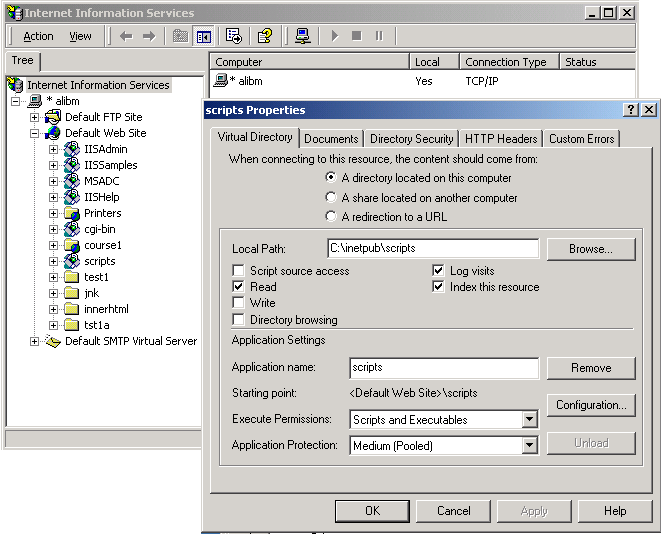Click the Cancel button
This screenshot has width=661, height=534.
point(454,511)
